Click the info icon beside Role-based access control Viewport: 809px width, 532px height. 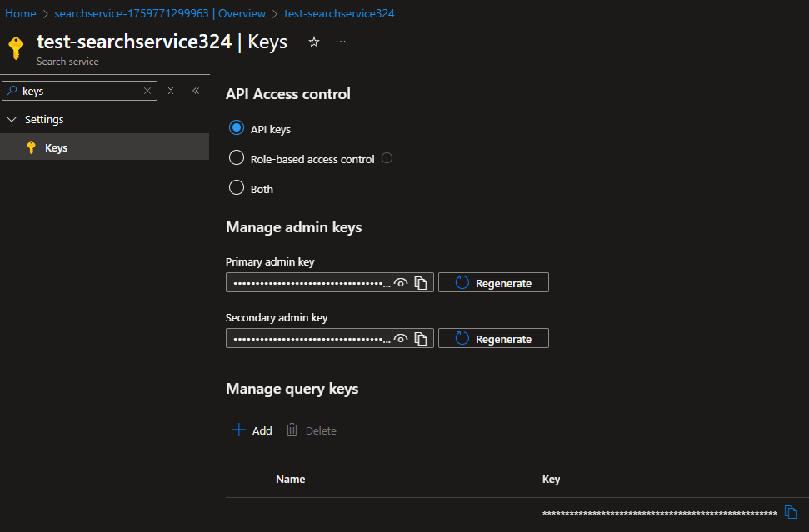(x=387, y=158)
